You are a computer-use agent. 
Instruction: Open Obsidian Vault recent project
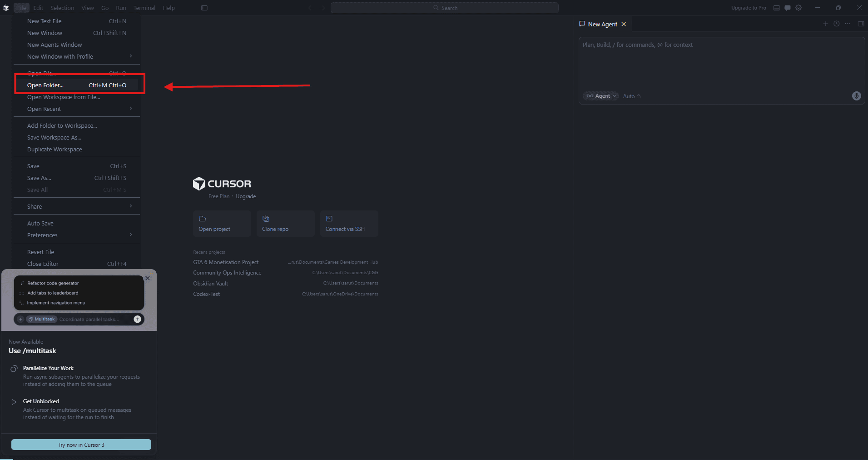coord(286,283)
